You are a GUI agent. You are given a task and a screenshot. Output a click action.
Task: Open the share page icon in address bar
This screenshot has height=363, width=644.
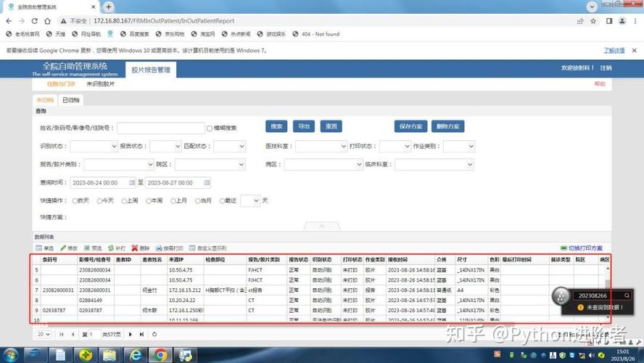pos(580,21)
